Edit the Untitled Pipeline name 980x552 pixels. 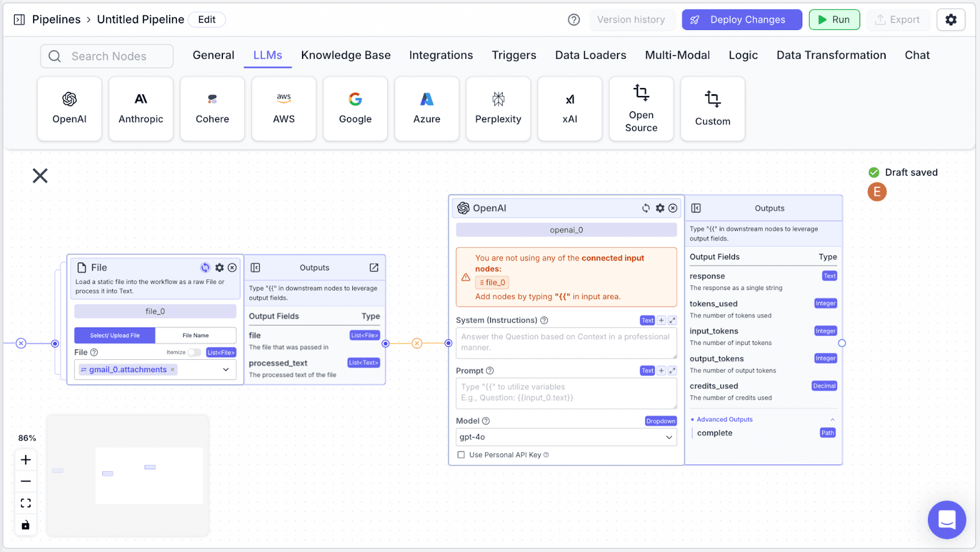coord(207,20)
